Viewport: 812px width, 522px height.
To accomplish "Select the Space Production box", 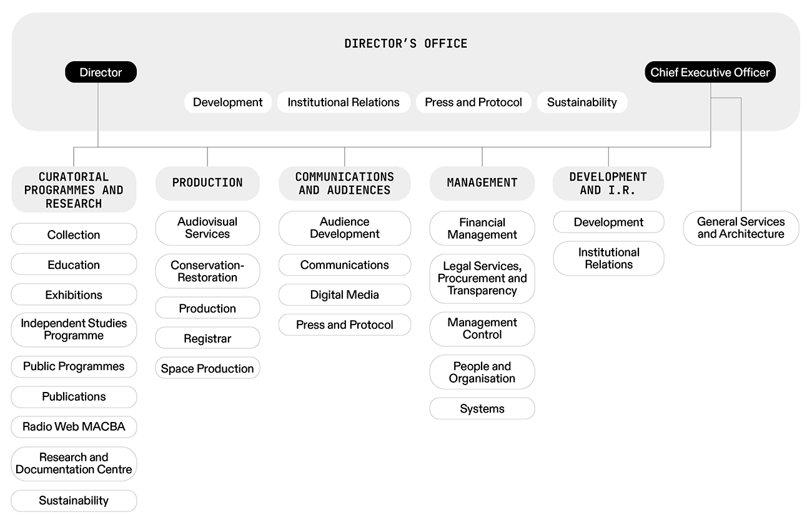I will point(207,369).
